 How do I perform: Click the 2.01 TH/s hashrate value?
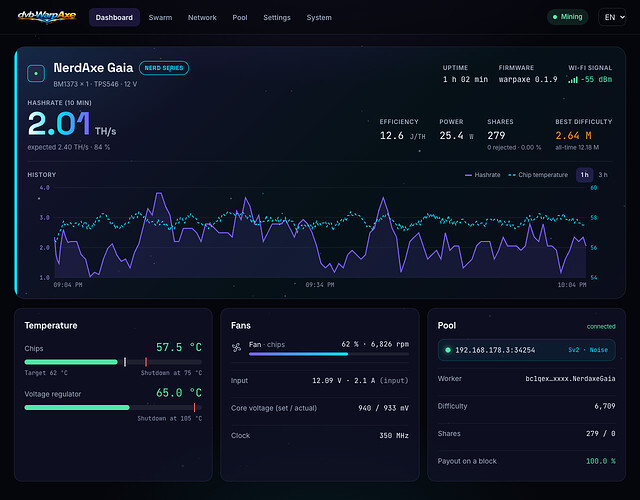click(x=72, y=124)
